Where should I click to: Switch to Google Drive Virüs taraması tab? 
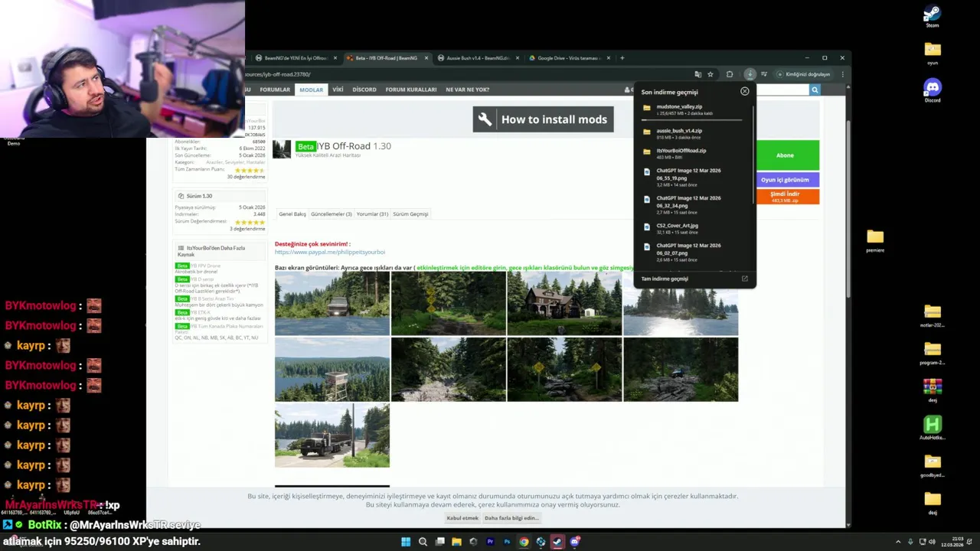(x=568, y=58)
